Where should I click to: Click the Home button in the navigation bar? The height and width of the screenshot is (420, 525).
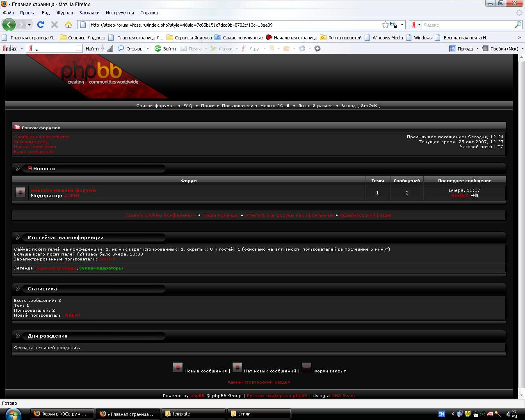pyautogui.click(x=68, y=25)
